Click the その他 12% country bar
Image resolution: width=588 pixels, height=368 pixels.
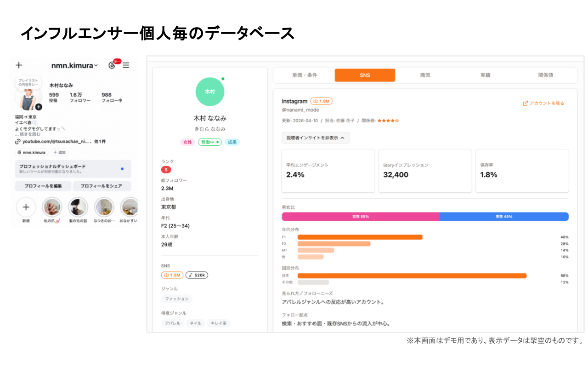coord(313,282)
